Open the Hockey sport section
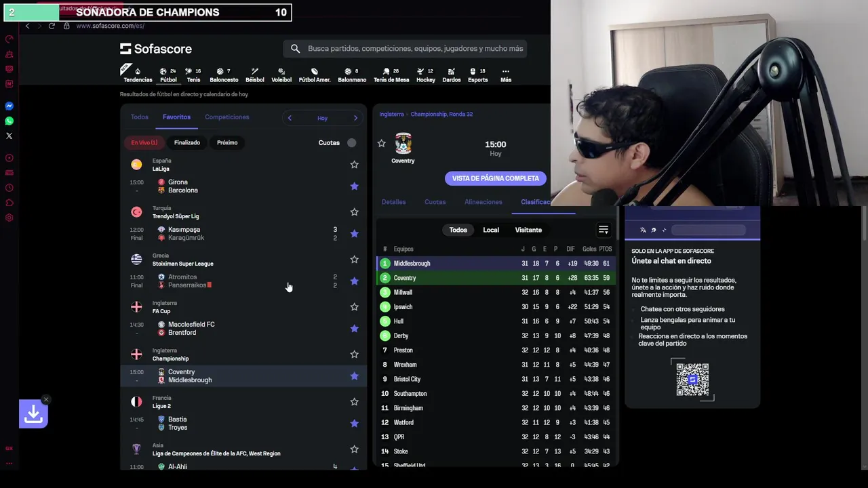868x488 pixels. (x=426, y=75)
